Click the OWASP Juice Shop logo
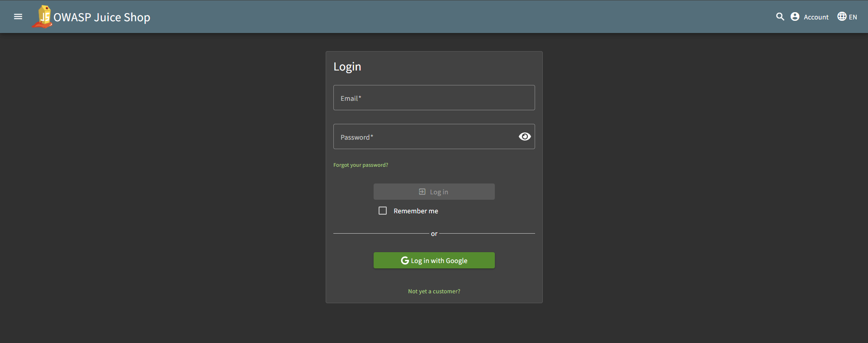Viewport: 868px width, 343px height. (43, 17)
